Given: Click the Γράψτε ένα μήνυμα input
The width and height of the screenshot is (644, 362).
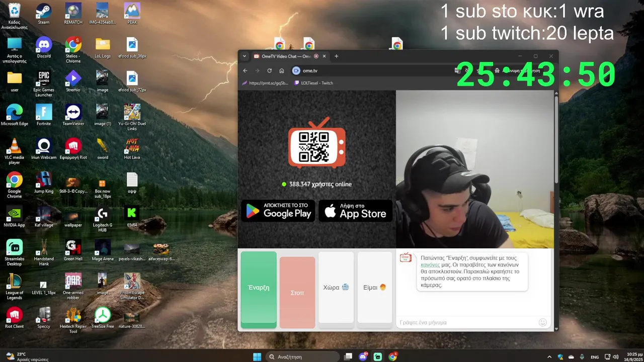Looking at the screenshot, I should (x=467, y=322).
